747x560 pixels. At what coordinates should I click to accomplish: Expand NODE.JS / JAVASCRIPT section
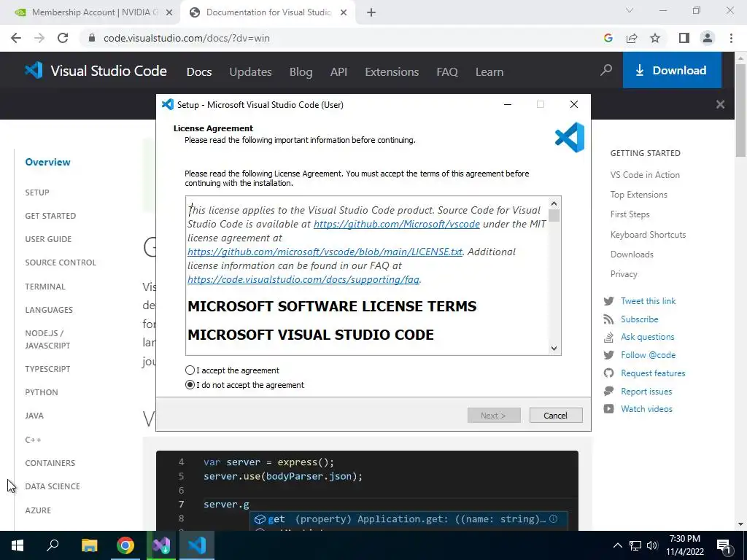coord(47,339)
